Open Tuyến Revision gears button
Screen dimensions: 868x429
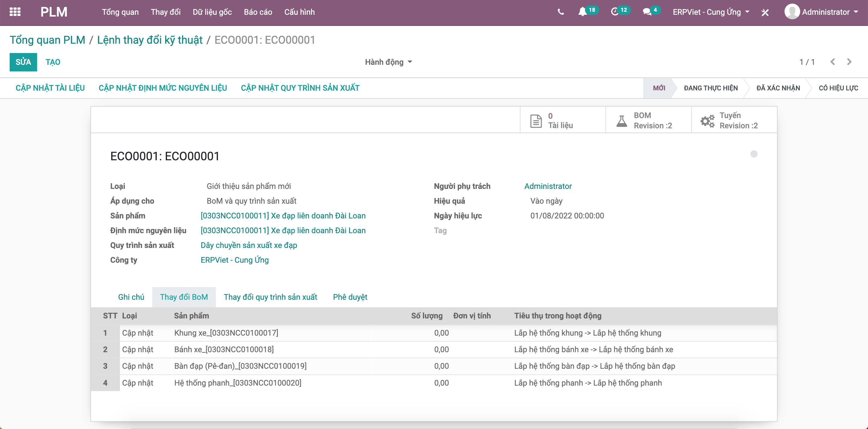pos(734,121)
